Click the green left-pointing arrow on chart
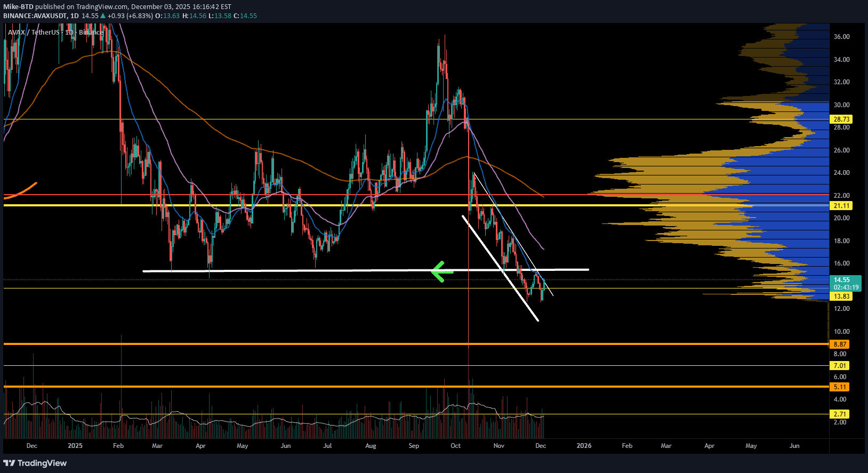The height and width of the screenshot is (473, 868). [x=441, y=271]
